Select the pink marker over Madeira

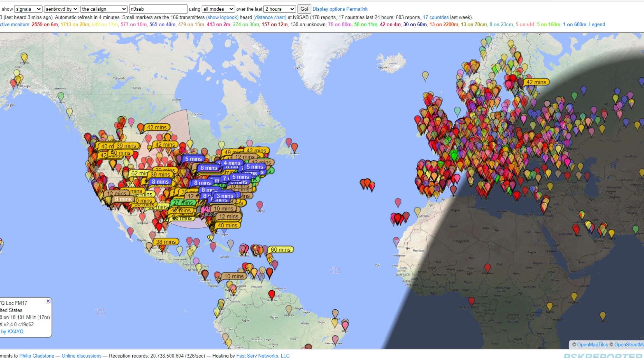point(398,203)
